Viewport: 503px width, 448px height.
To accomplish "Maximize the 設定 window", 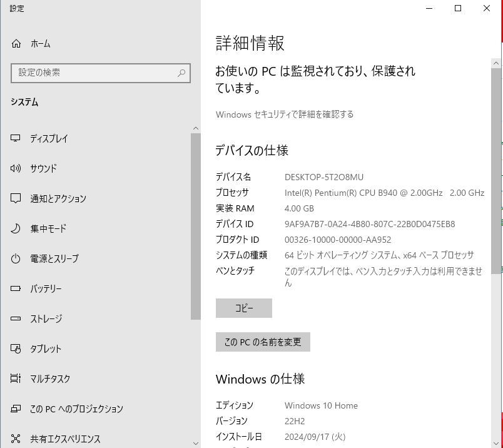I will click(x=458, y=8).
